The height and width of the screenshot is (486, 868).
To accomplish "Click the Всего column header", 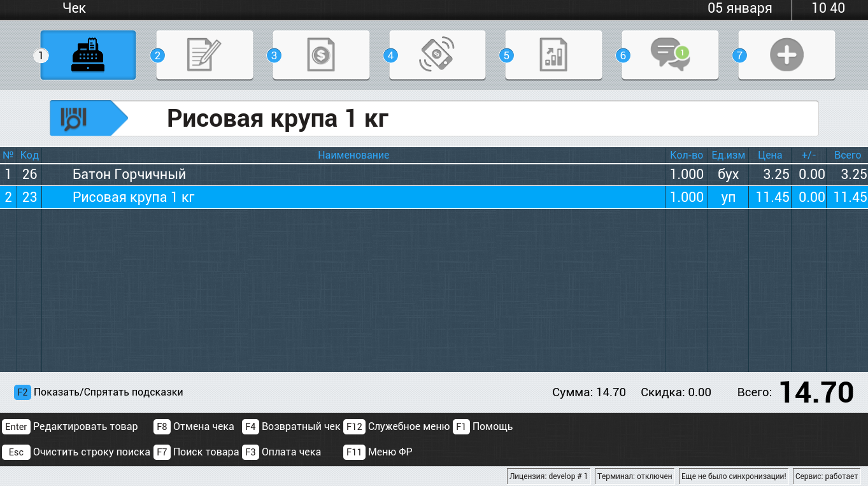I will coord(848,155).
